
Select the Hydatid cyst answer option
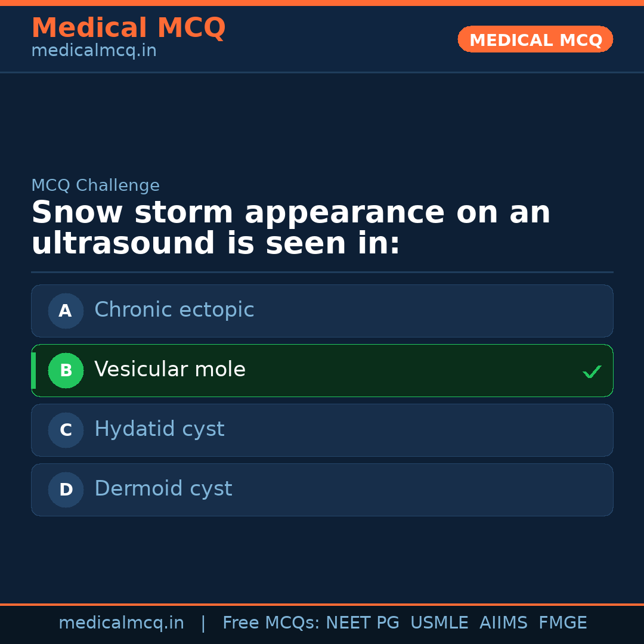322,430
